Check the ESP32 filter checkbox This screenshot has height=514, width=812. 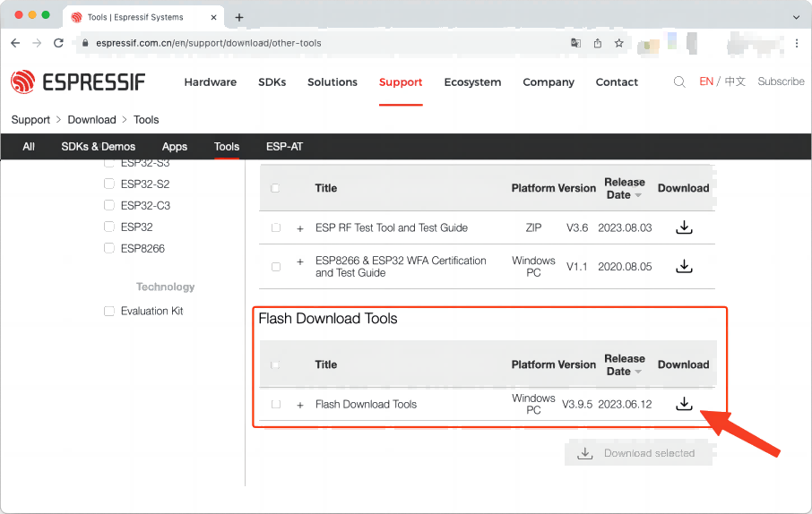[108, 227]
